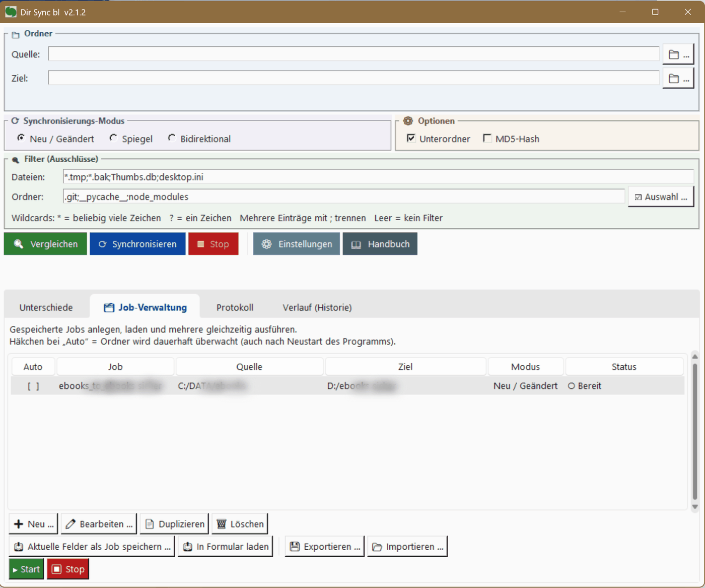Viewport: 705px width, 588px height.
Task: Switch to the Job-Verwaltung tab
Action: click(x=145, y=307)
